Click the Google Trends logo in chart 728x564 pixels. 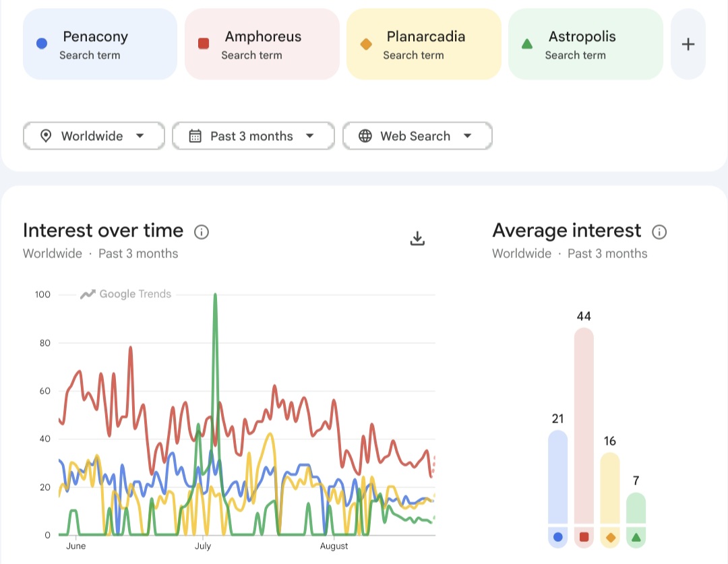coord(125,294)
